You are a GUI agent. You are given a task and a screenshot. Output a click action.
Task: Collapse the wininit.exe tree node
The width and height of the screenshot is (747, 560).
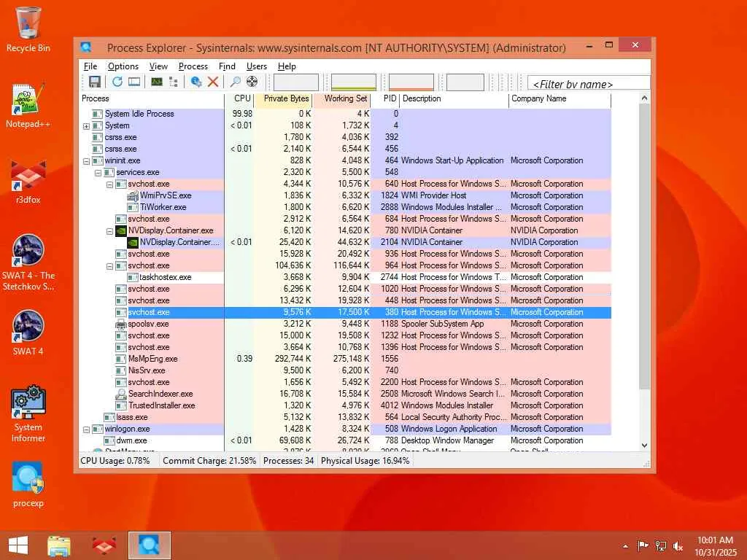86,161
